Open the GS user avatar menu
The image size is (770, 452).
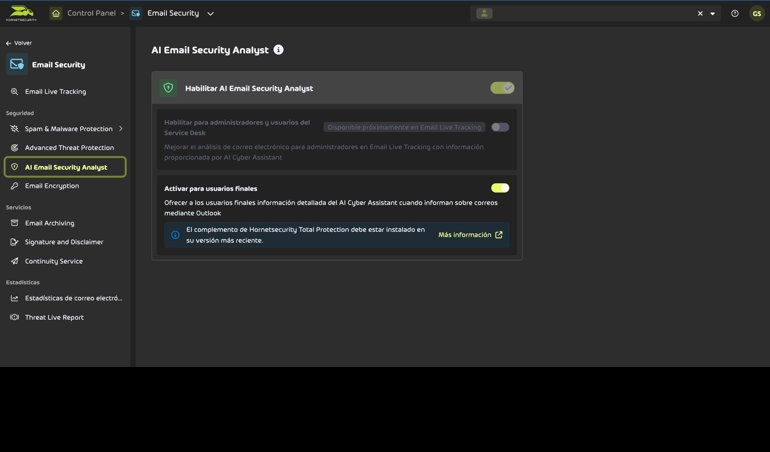[757, 14]
